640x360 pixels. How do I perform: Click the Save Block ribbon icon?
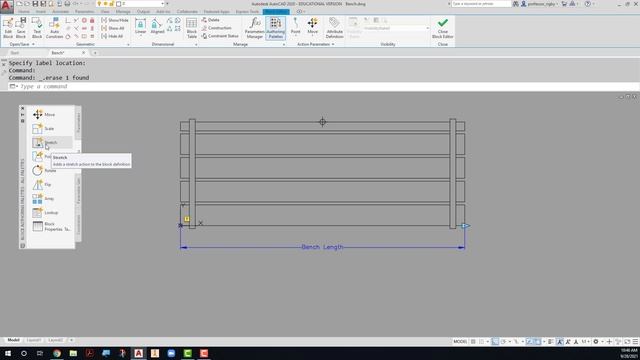point(21,28)
